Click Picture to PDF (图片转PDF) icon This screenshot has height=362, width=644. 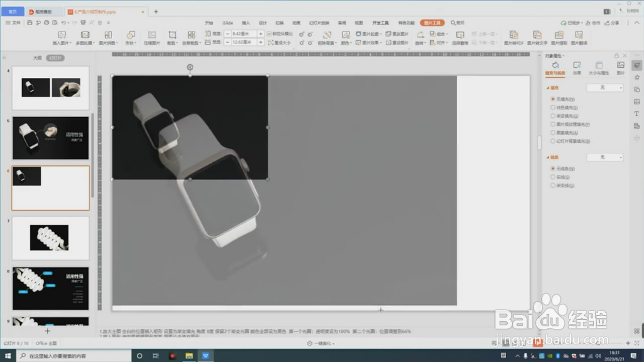pos(514,35)
